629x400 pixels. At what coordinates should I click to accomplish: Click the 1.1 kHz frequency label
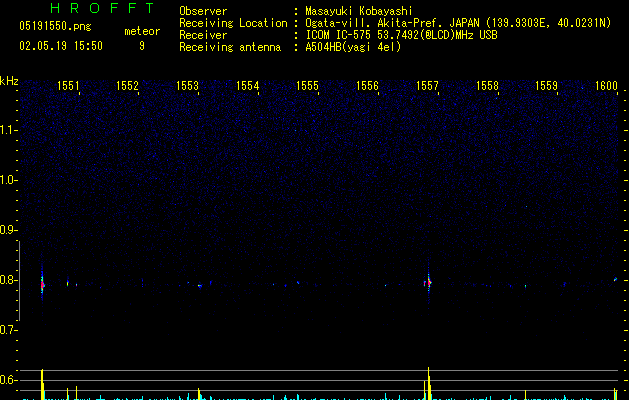(x=9, y=130)
